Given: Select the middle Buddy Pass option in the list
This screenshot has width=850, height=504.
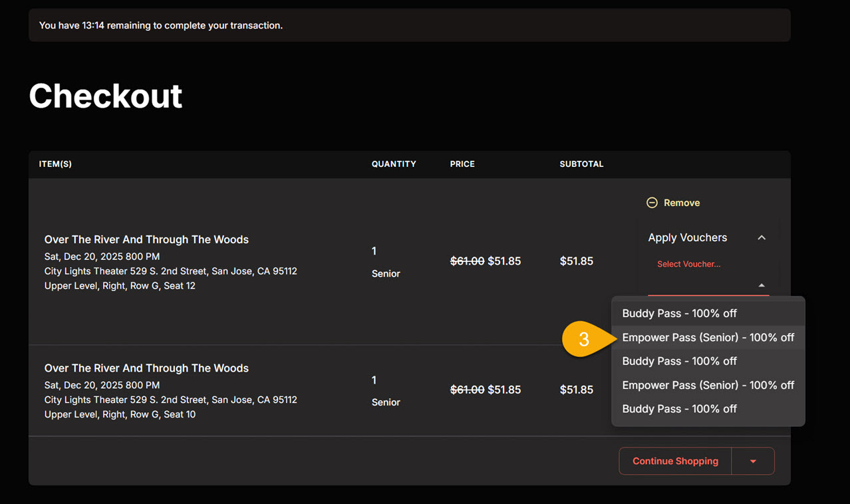Looking at the screenshot, I should click(679, 361).
